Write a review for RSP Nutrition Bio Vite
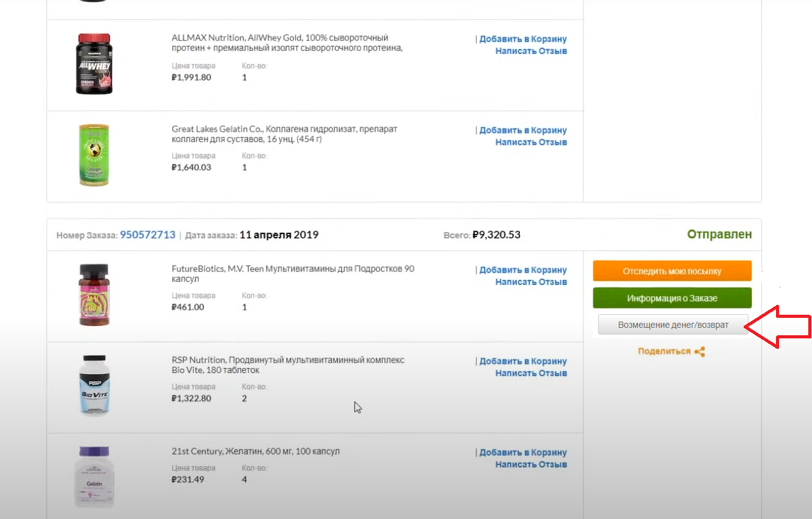This screenshot has height=519, width=812. 531,373
